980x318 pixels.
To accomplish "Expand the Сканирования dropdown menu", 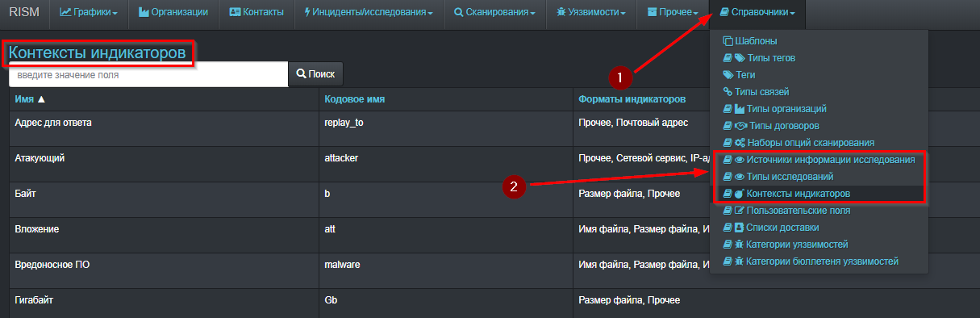I will [494, 13].
